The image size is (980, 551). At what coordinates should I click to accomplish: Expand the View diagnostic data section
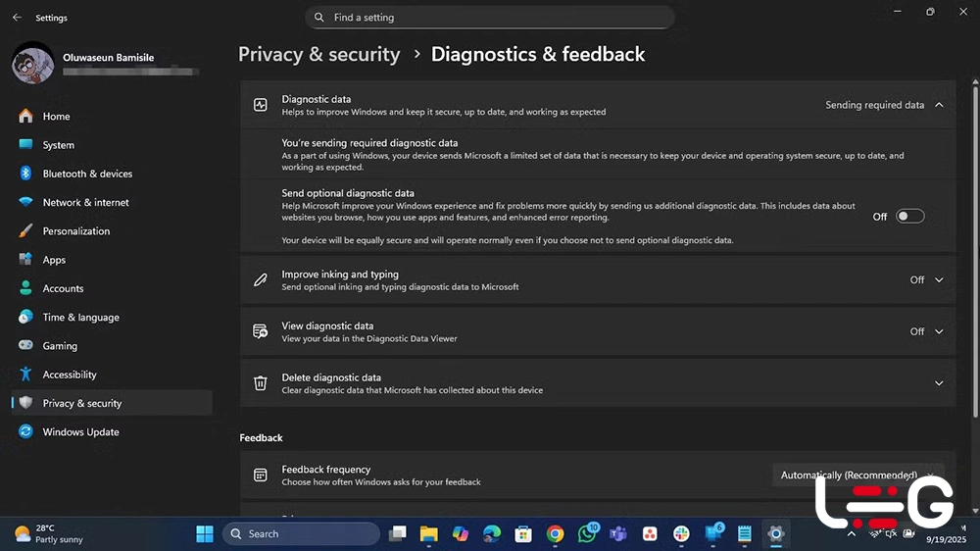939,331
